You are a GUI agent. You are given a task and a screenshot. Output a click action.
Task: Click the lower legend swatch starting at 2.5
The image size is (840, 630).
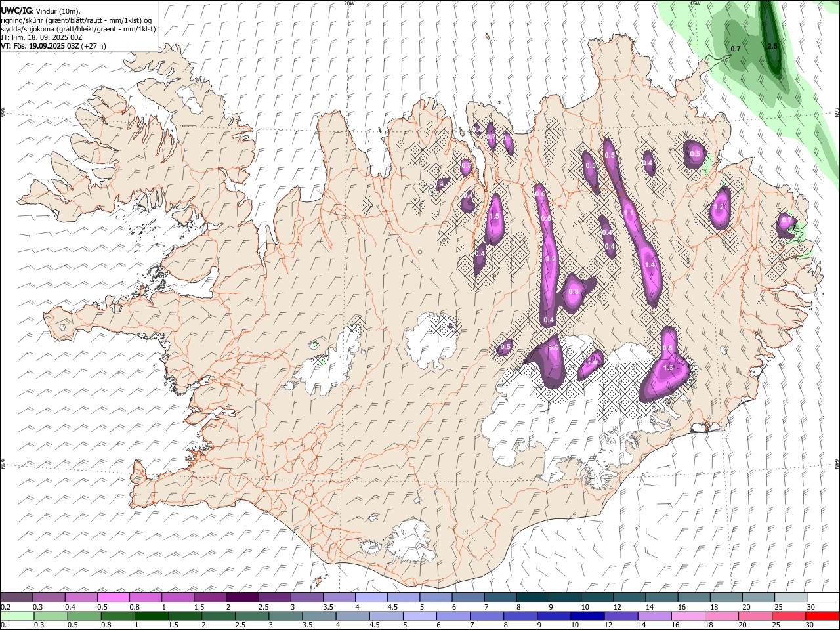pyautogui.click(x=252, y=616)
